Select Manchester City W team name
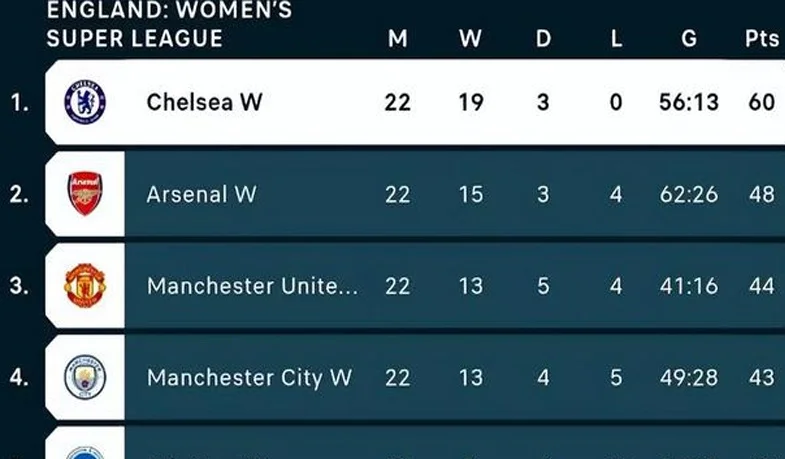The image size is (785, 459). [x=249, y=378]
